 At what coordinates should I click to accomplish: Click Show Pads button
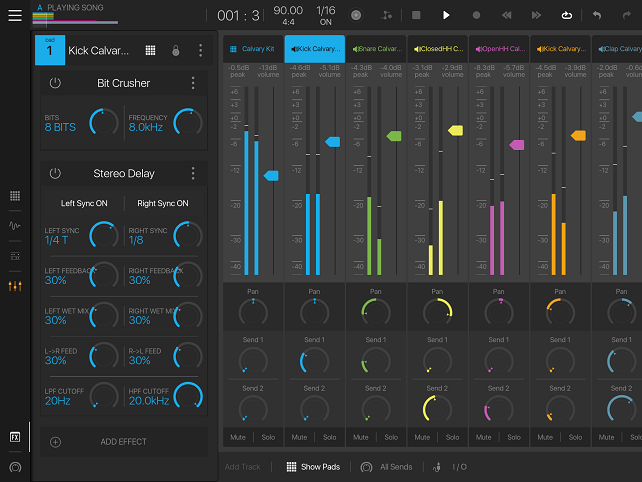(x=313, y=467)
